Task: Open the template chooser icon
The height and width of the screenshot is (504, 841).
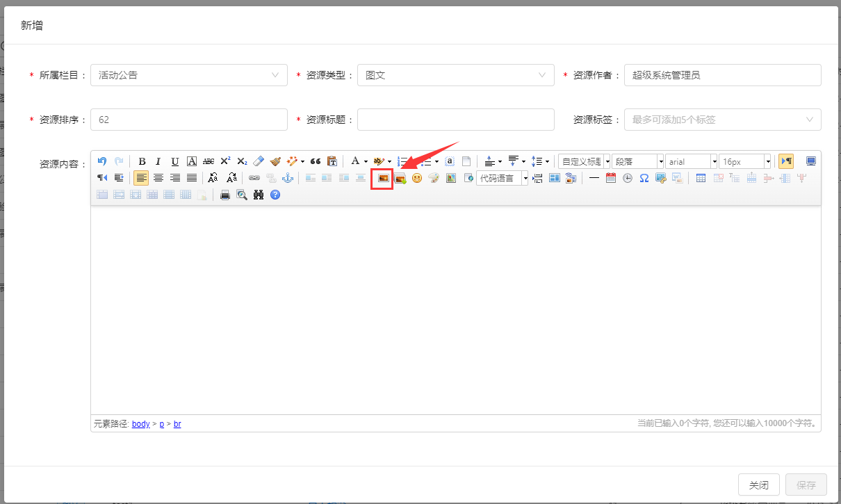Action: click(554, 178)
